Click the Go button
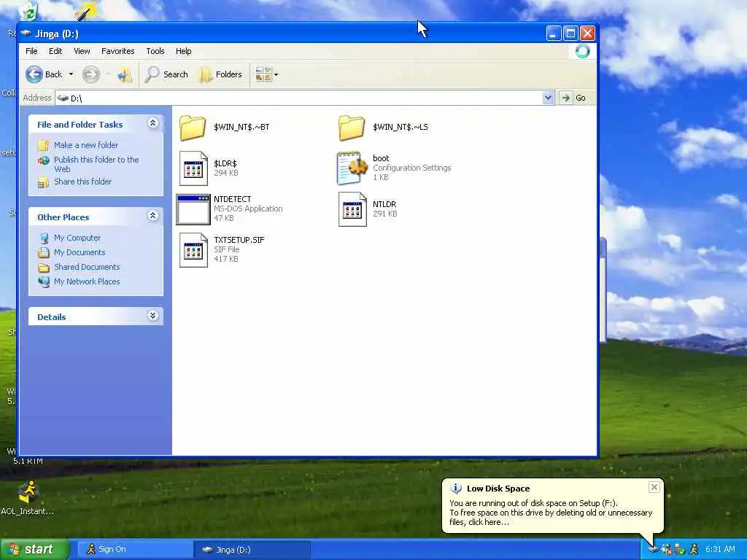This screenshot has width=747, height=560. (573, 98)
